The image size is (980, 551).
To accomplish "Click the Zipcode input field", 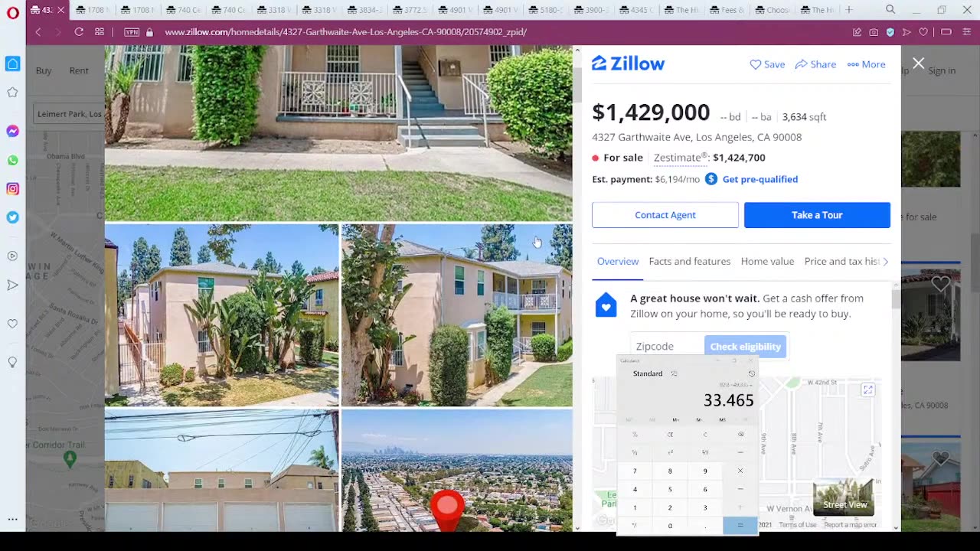I will (667, 347).
